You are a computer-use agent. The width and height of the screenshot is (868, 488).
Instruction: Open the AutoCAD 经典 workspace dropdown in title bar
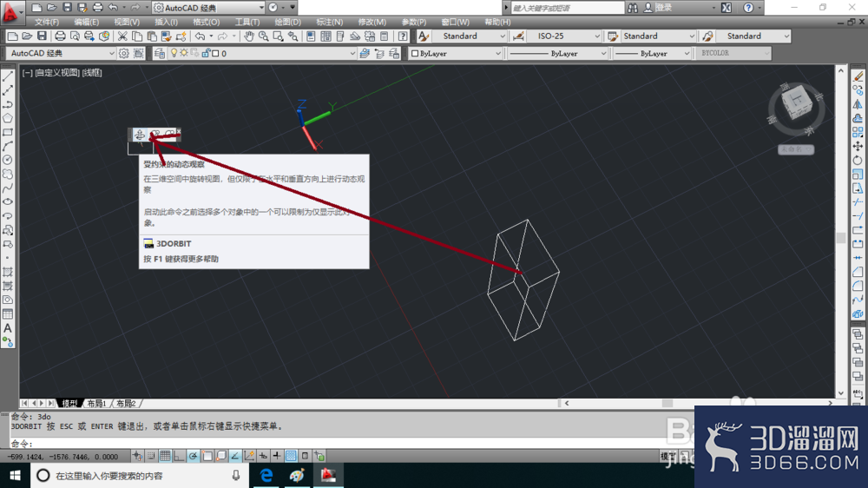(x=208, y=8)
